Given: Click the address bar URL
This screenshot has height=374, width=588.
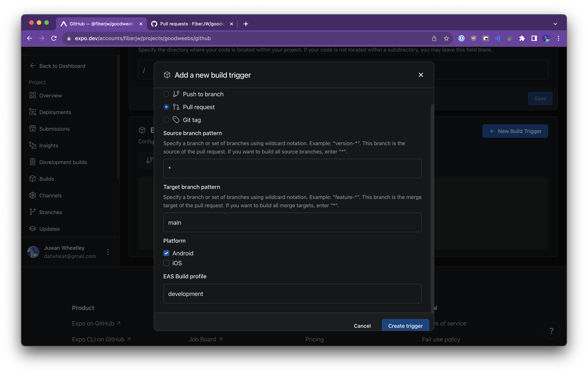Looking at the screenshot, I should 143,38.
